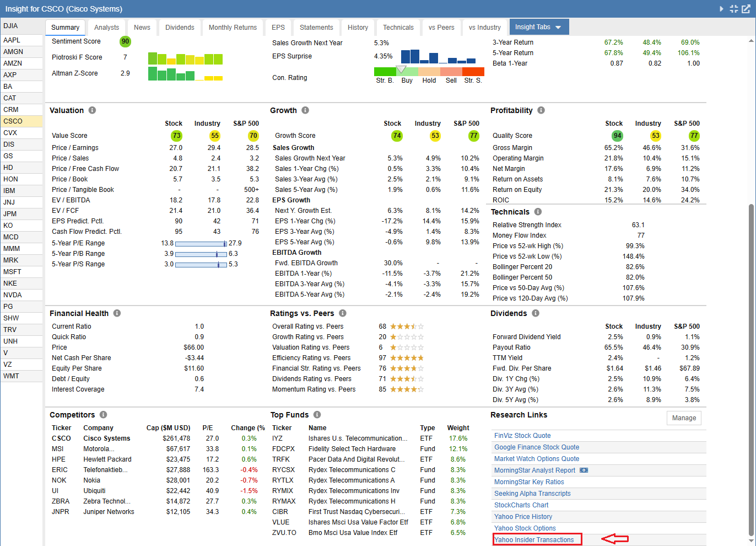Click the shrink window icon in title bar

pyautogui.click(x=734, y=9)
